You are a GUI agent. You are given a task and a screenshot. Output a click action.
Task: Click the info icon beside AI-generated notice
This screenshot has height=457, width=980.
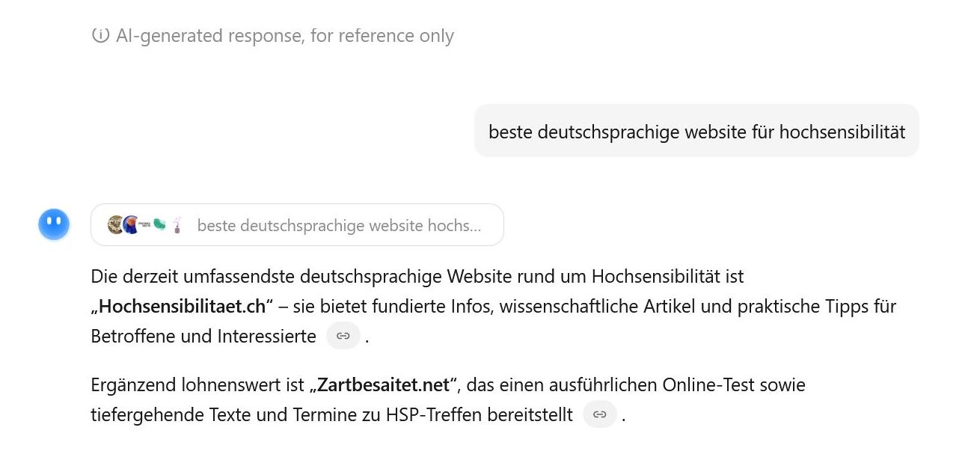100,36
